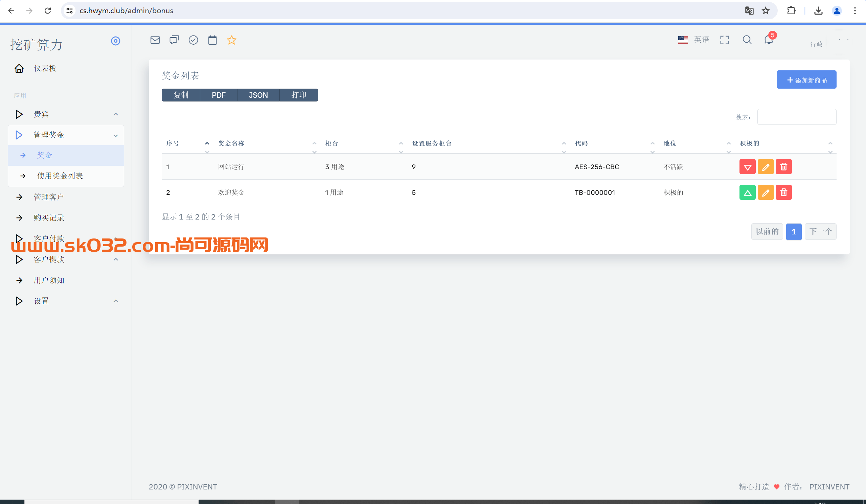The height and width of the screenshot is (504, 866).
Task: Click the 复制 export button
Action: point(181,95)
